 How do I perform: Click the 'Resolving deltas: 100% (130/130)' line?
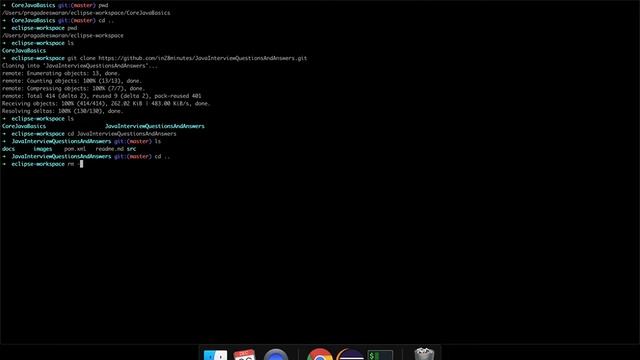tap(62, 111)
